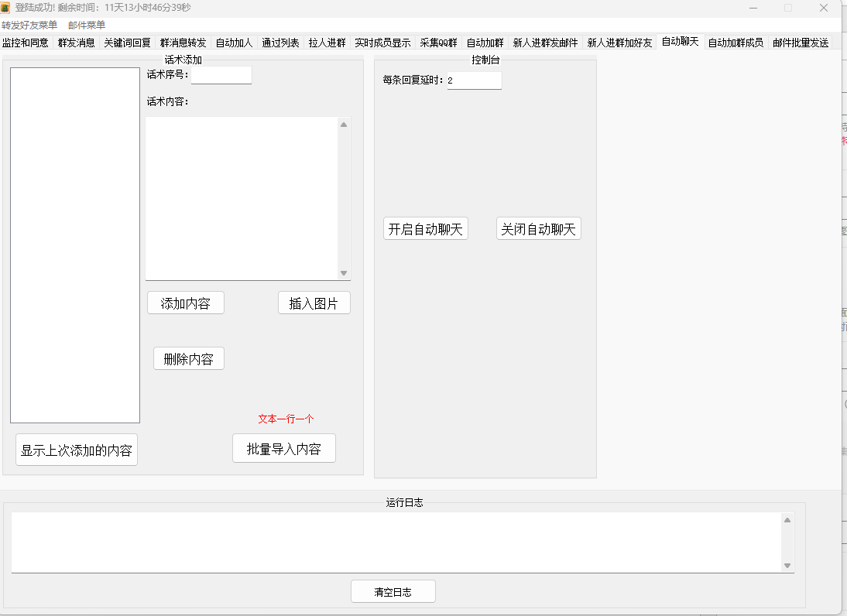Click the 话术序号 input field
Image resolution: width=847 pixels, height=616 pixels.
(x=221, y=75)
